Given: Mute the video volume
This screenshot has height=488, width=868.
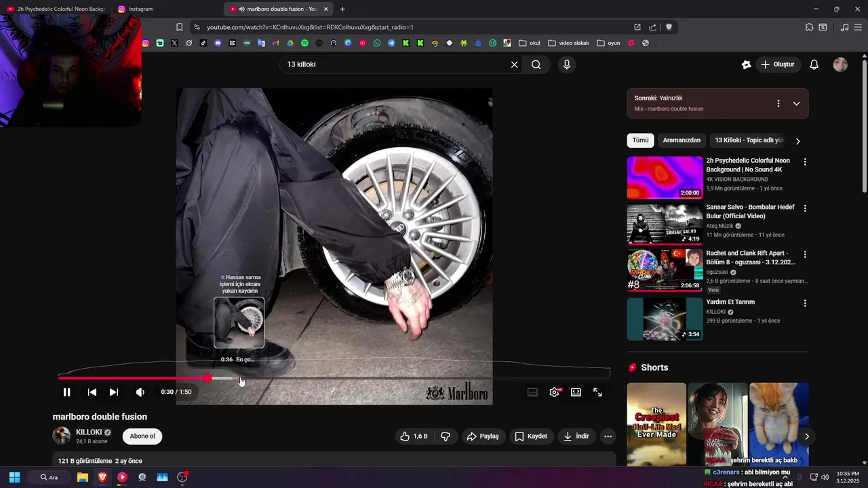Looking at the screenshot, I should 140,392.
